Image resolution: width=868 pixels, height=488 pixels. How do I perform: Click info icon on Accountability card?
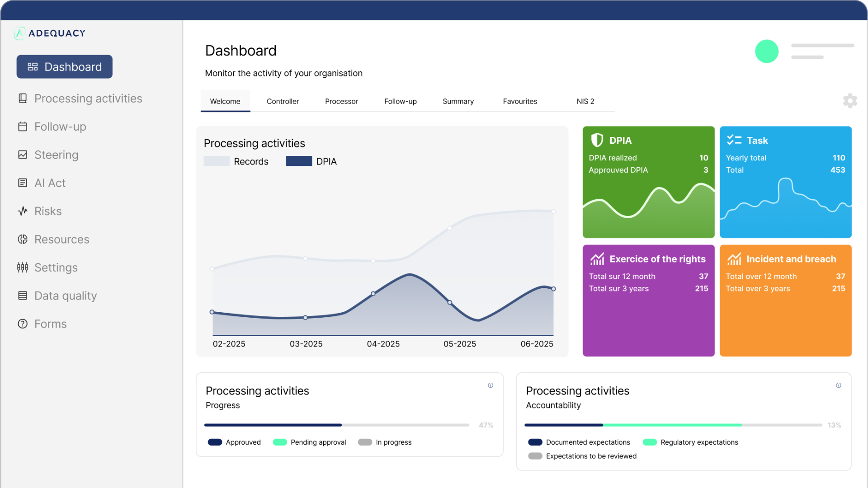click(x=839, y=385)
